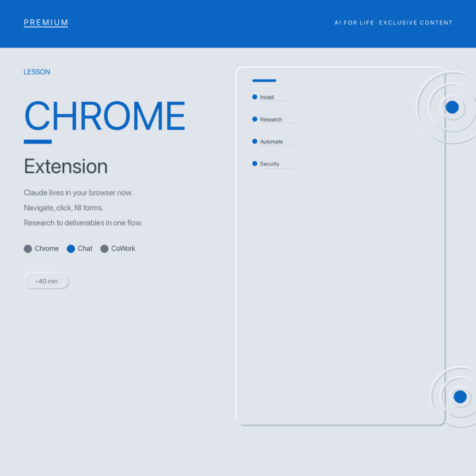Click 'Research to deliverables in one flow.' text
The image size is (476, 476).
[83, 223]
